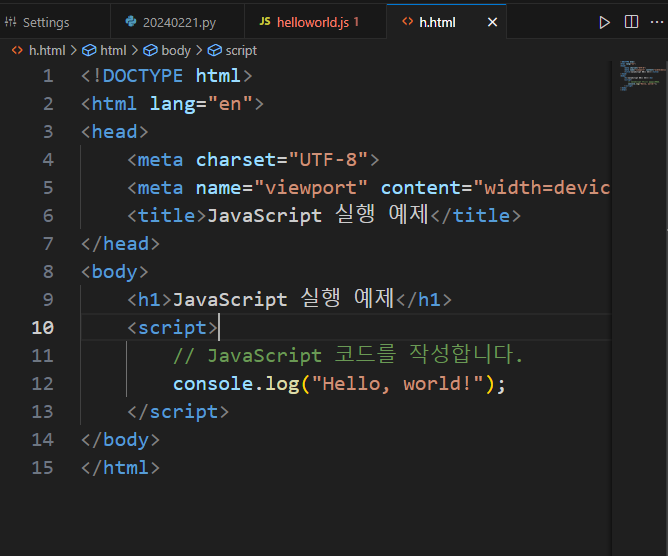Click the closing </body> tag
The width and height of the screenshot is (668, 556).
(121, 440)
